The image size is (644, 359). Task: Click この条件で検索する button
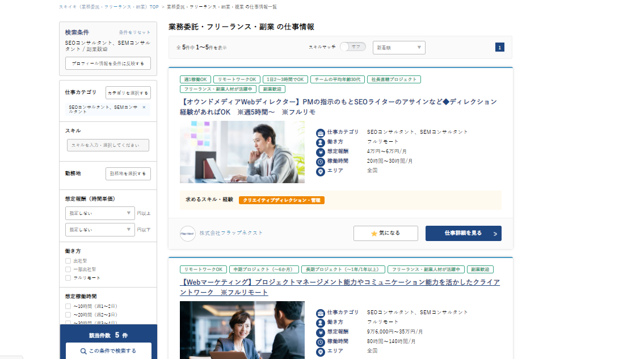coord(108,351)
